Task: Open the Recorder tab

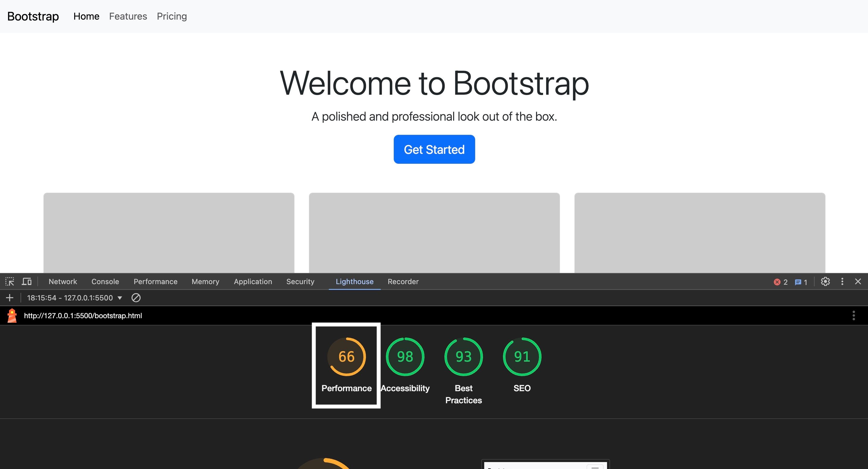Action: [403, 281]
